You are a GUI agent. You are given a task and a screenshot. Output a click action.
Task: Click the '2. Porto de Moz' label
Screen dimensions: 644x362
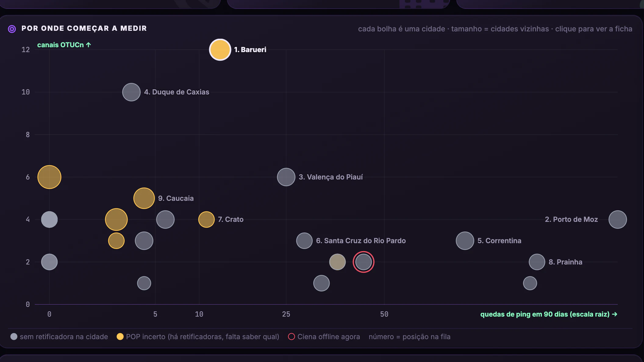tap(571, 219)
